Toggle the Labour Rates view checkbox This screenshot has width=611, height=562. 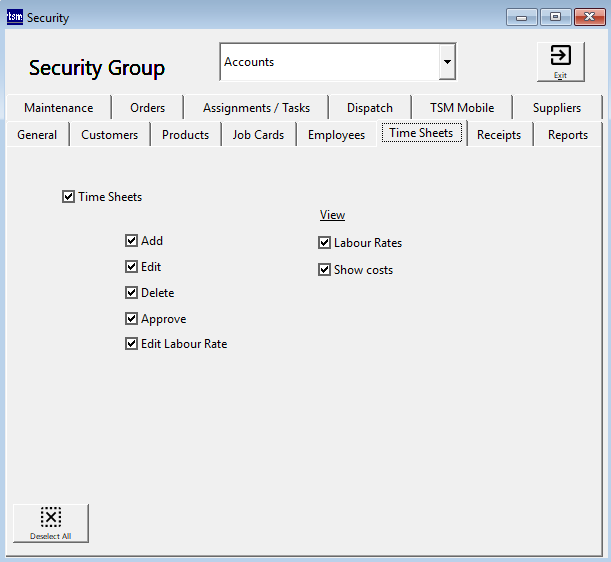pyautogui.click(x=325, y=243)
